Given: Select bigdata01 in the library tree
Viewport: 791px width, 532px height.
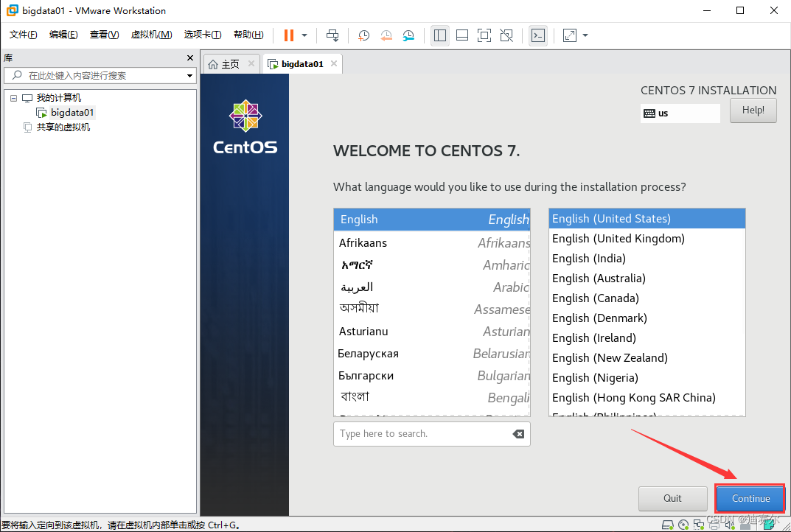Looking at the screenshot, I should [x=72, y=113].
